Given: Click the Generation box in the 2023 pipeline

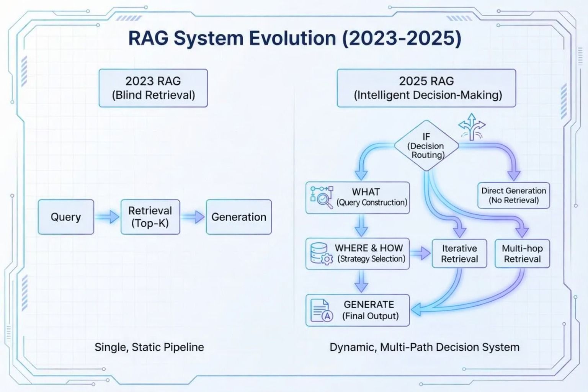Looking at the screenshot, I should pyautogui.click(x=238, y=217).
